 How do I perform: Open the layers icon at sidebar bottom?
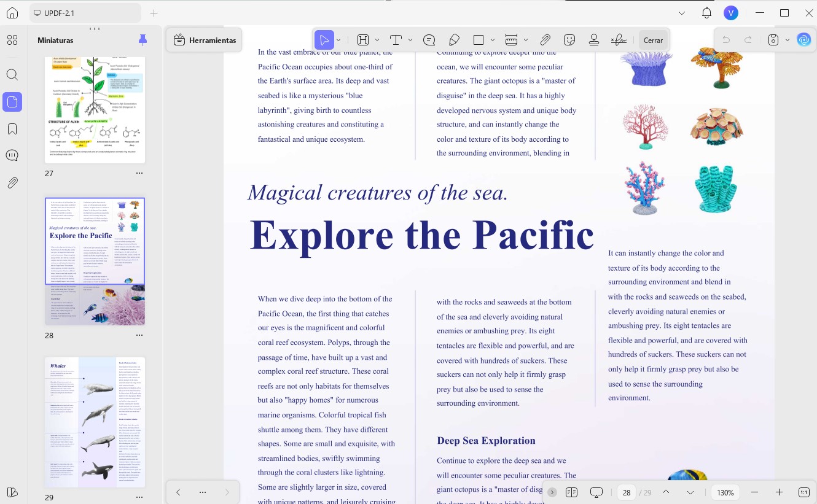12,492
